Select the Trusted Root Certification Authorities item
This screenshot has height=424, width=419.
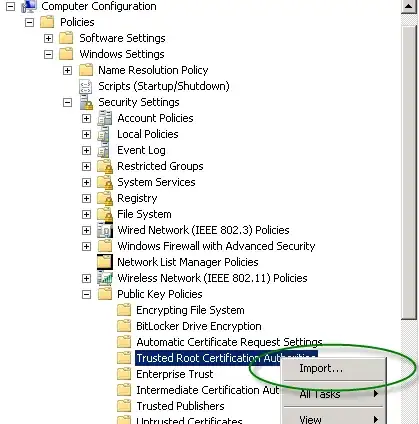point(208,358)
